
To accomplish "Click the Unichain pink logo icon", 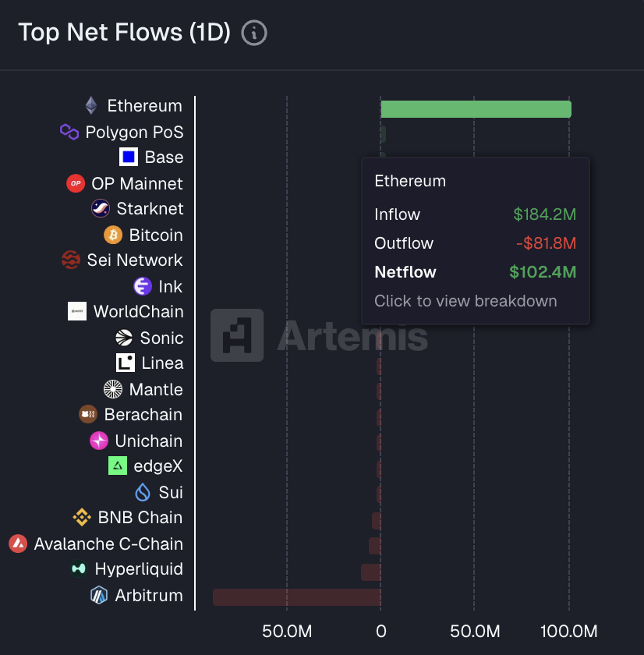I will [x=99, y=441].
